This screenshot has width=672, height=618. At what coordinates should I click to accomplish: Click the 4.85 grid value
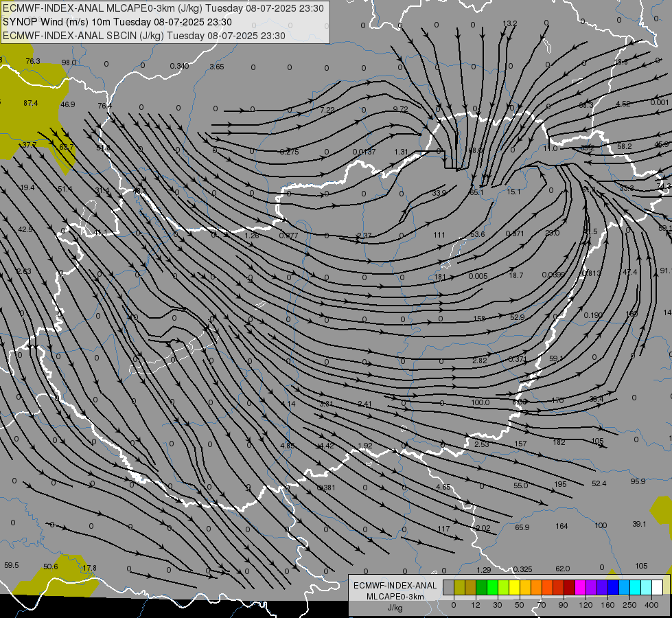pos(288,446)
